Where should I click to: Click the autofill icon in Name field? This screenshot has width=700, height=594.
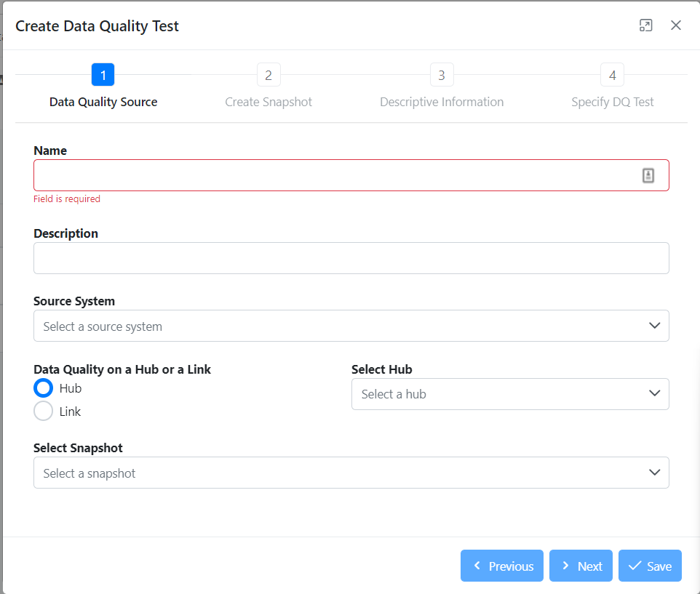coord(648,175)
